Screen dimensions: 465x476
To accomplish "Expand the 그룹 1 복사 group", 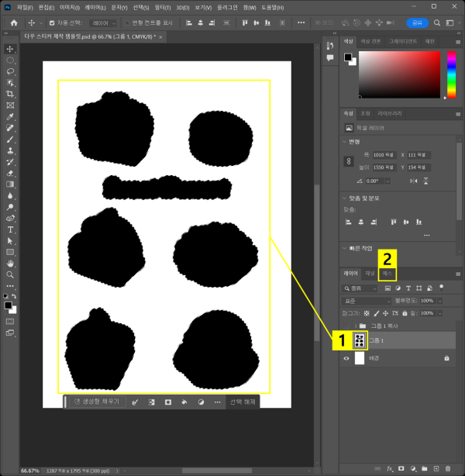I will pos(356,326).
